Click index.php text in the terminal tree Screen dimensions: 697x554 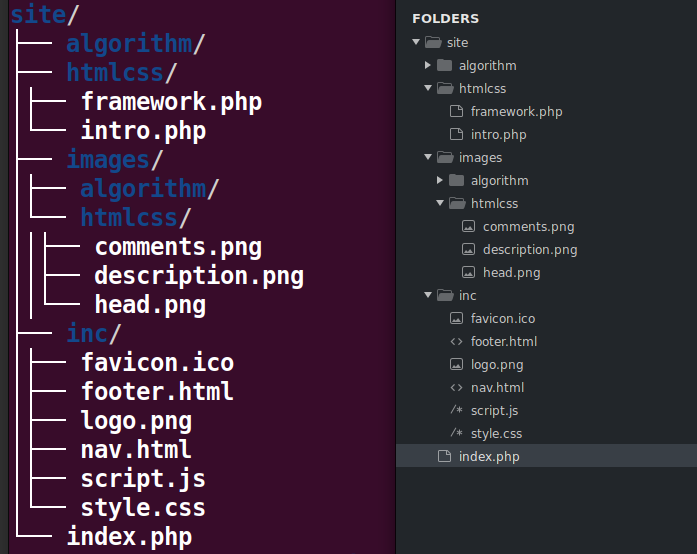point(129,537)
